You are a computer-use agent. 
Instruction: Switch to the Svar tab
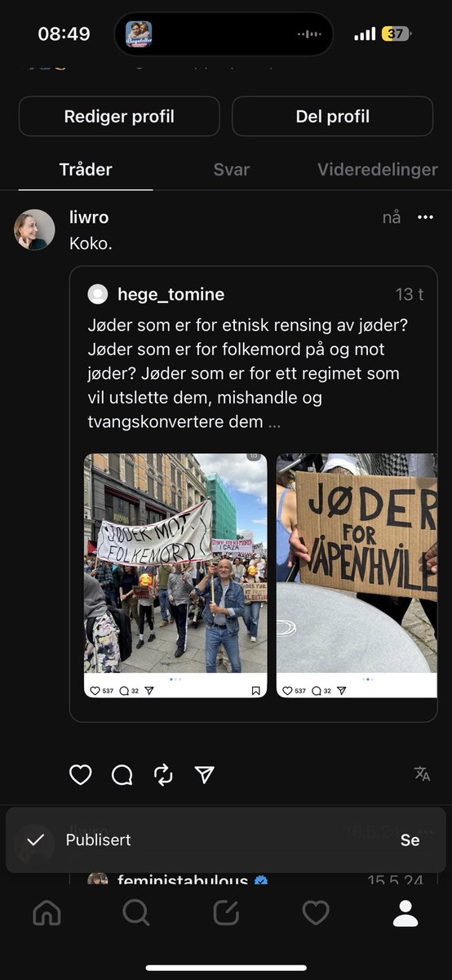point(232,170)
